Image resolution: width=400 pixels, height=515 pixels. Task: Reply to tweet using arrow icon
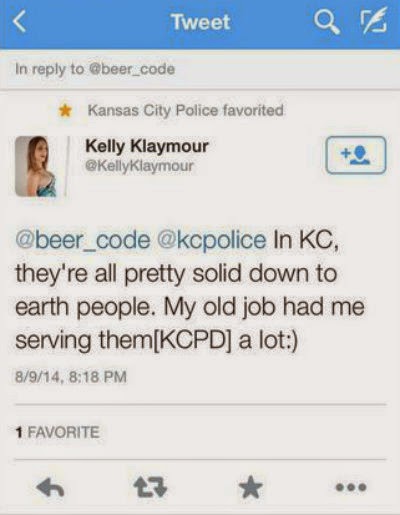coord(50,488)
